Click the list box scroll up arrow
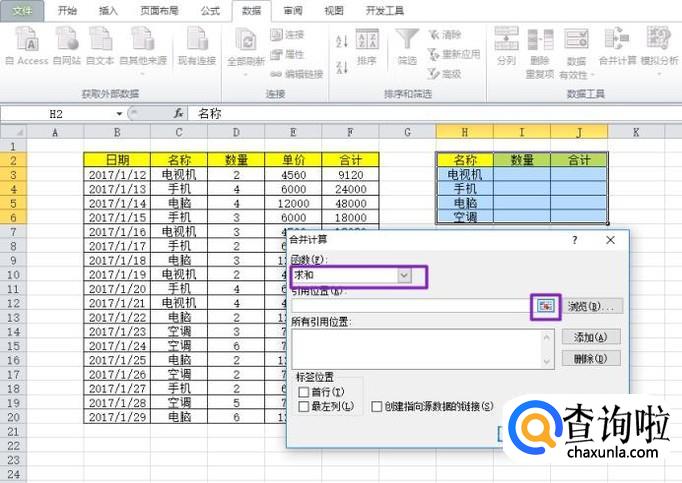The width and height of the screenshot is (682, 483). coord(547,337)
